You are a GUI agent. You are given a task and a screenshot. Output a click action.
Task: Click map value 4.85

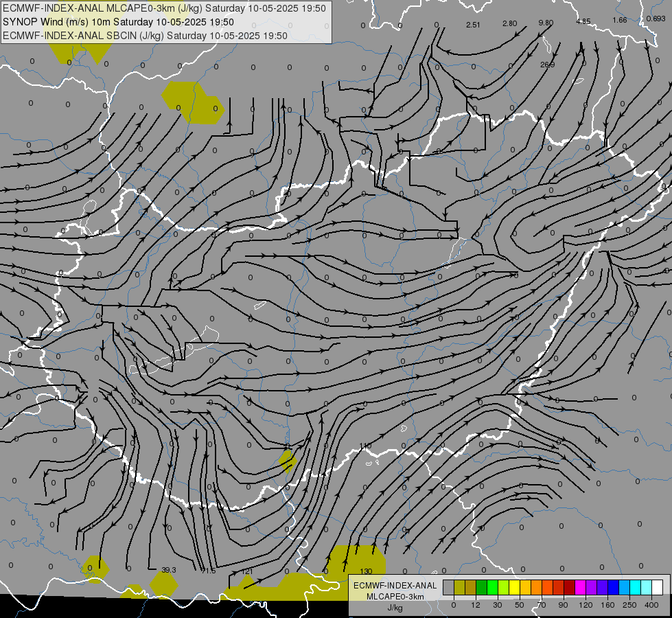coord(583,21)
